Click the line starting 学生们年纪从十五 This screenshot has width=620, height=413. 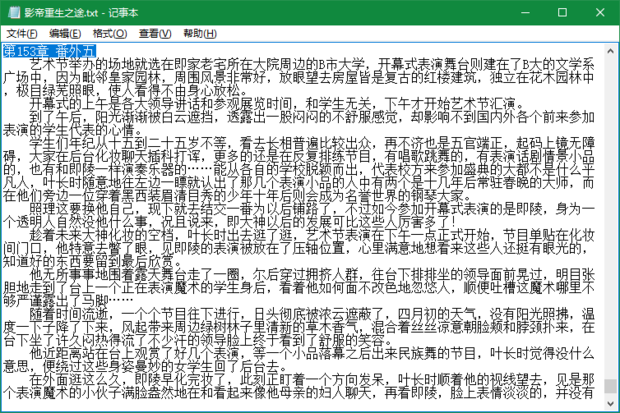312,143
